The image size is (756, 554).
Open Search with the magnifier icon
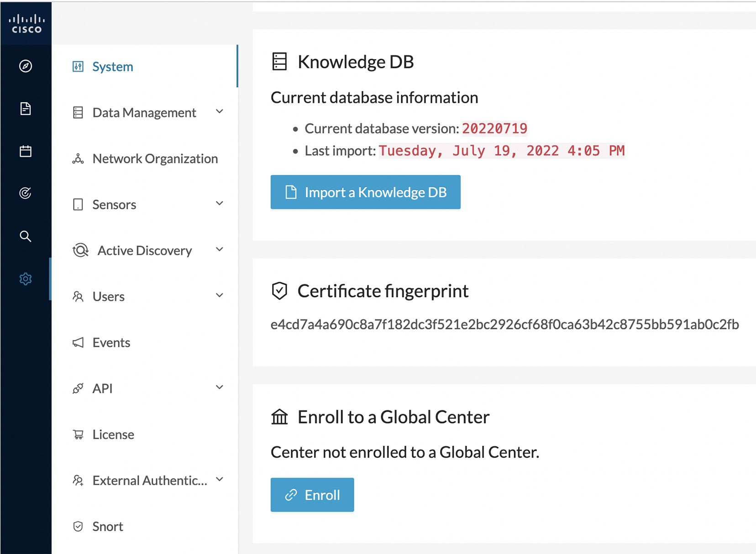pyautogui.click(x=25, y=236)
